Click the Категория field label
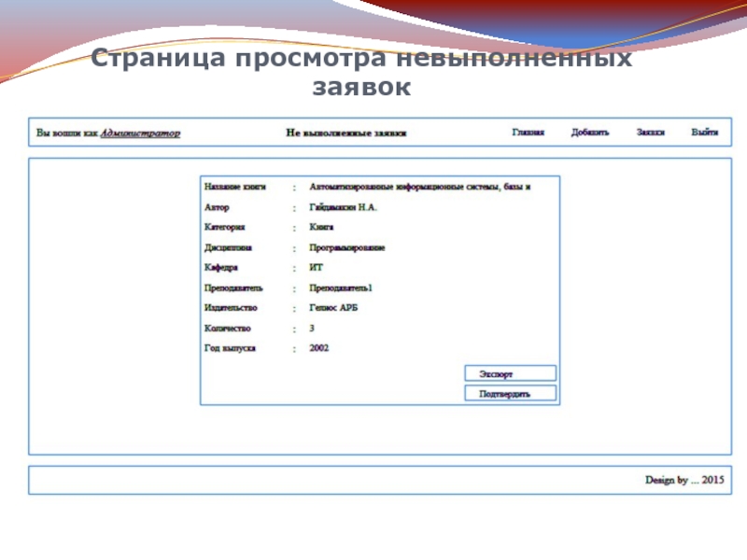Image resolution: width=747 pixels, height=560 pixels. (224, 227)
